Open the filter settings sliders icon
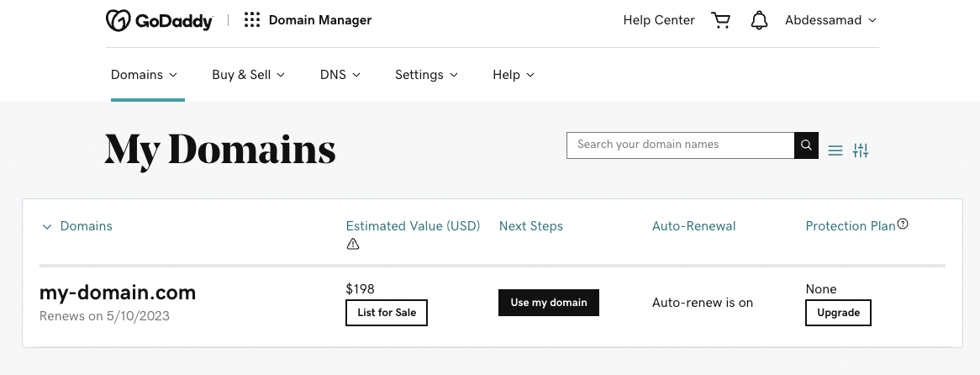980x375 pixels. [861, 151]
